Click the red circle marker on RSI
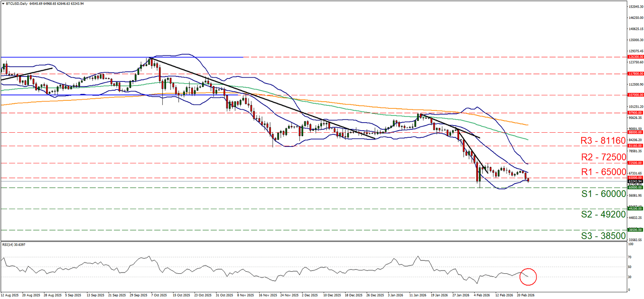Viewport: 644px width, 299px height. point(528,276)
